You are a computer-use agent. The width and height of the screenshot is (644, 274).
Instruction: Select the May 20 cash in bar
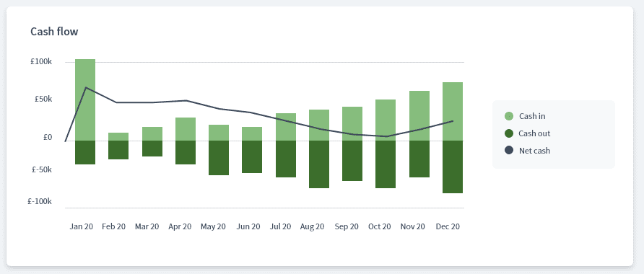tap(219, 133)
